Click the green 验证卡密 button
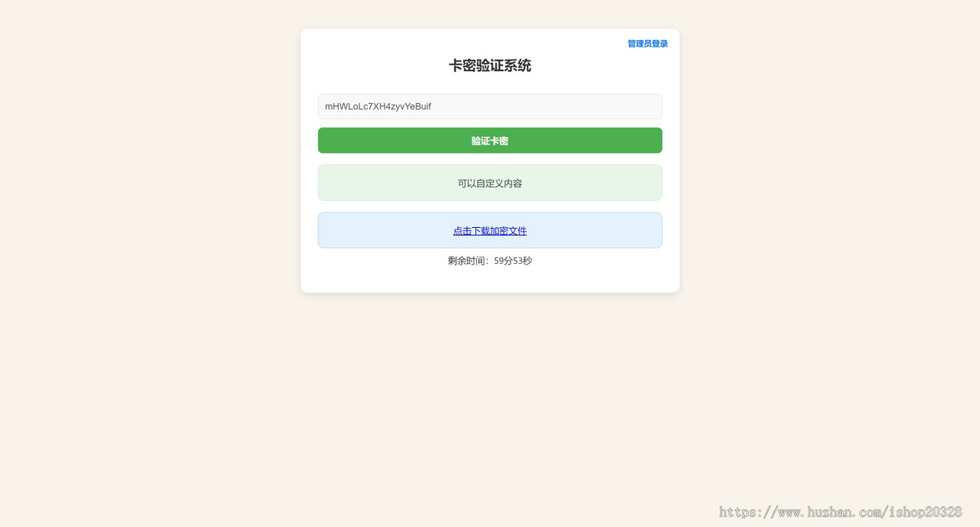Viewport: 980px width, 527px height. tap(490, 141)
